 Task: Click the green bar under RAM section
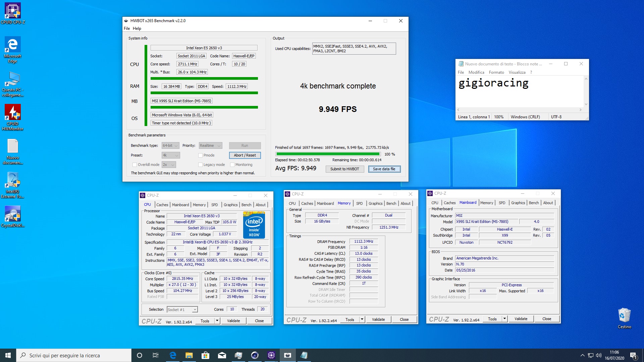click(204, 93)
